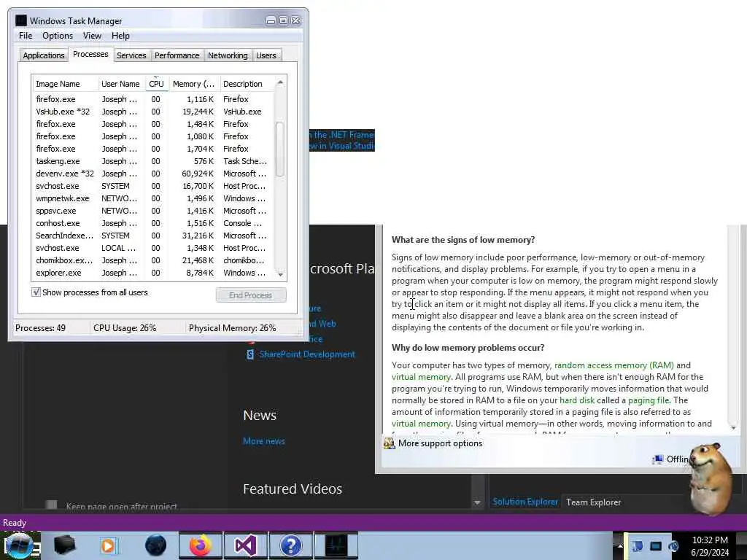Select the devenv.exe *32 process row

point(152,174)
